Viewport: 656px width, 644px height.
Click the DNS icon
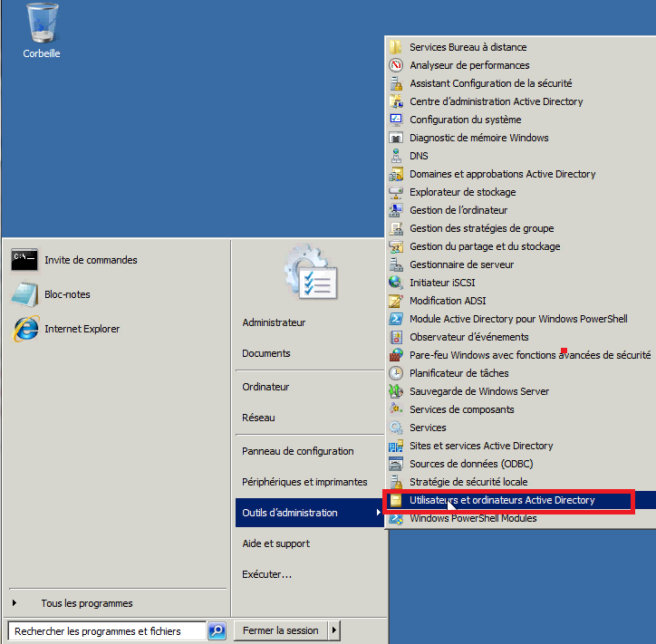396,156
